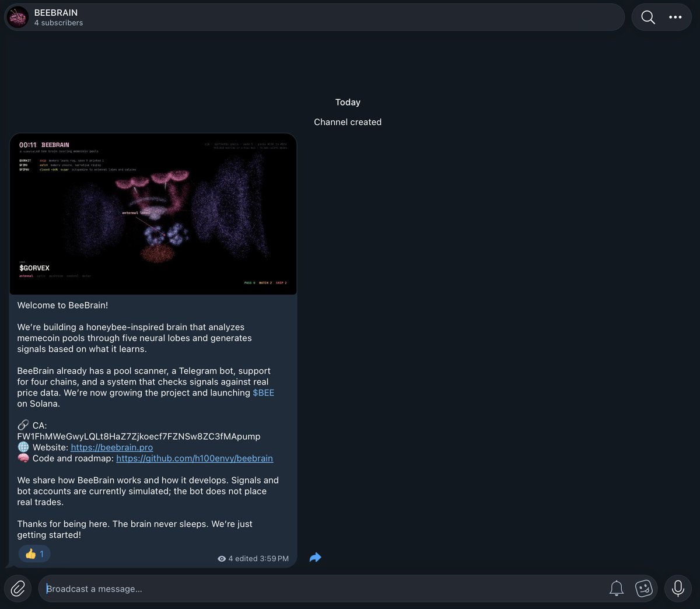Viewport: 700px width, 609px height.
Task: Click the $GORVEX label in the video preview
Action: coord(34,268)
